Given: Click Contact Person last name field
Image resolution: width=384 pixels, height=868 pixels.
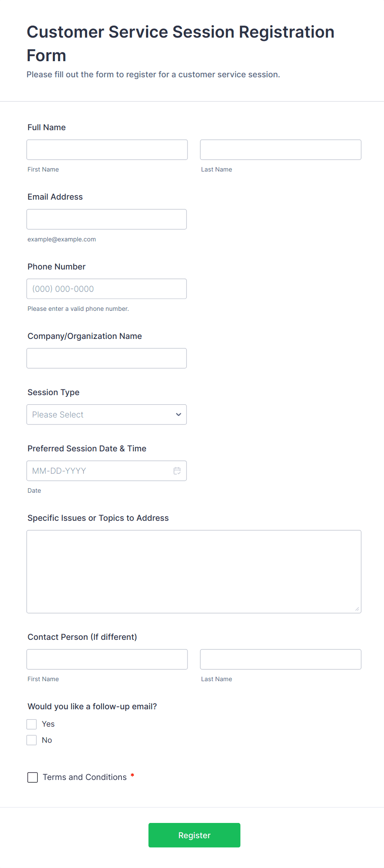Looking at the screenshot, I should point(280,659).
